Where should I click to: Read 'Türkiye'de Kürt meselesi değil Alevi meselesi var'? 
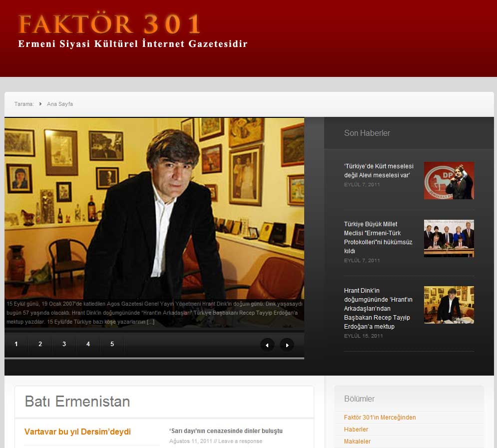pyautogui.click(x=378, y=171)
